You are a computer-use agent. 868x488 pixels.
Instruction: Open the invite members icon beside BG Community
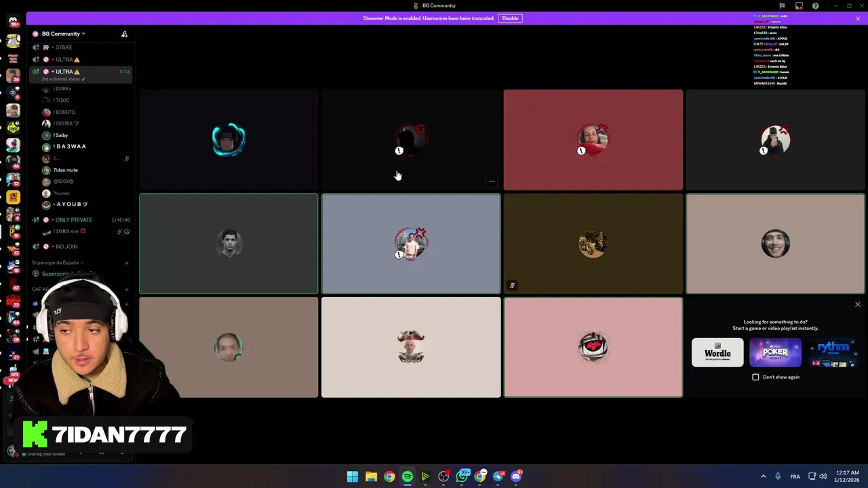(124, 34)
